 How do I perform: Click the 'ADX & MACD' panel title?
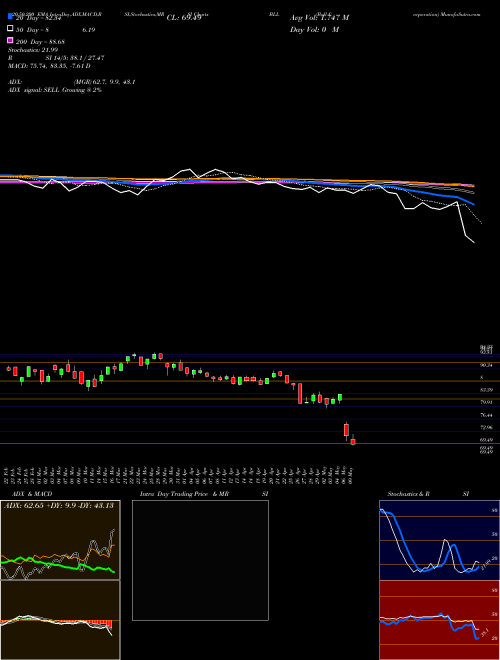[32, 494]
